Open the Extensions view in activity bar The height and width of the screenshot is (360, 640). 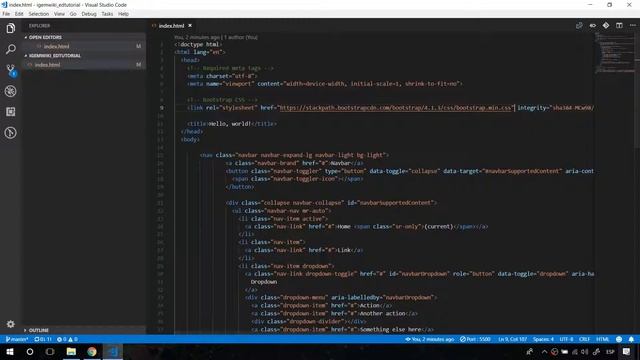click(11, 112)
